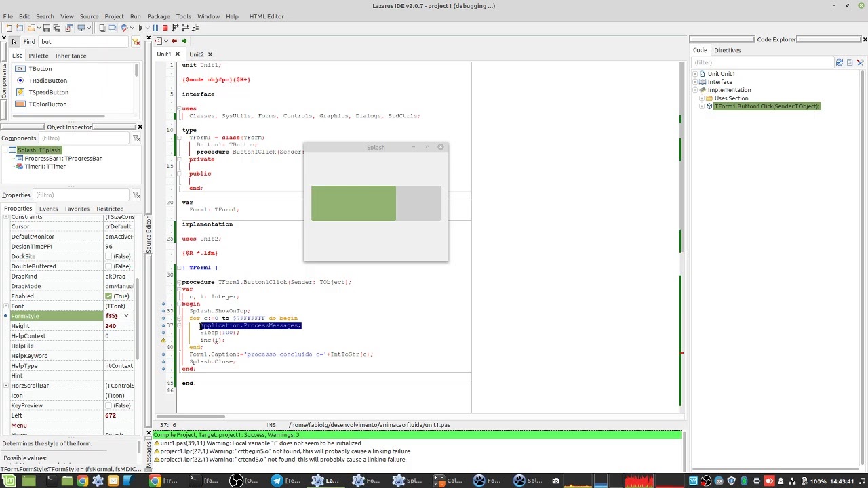Click the Step Over toolbar icon

coord(185,28)
